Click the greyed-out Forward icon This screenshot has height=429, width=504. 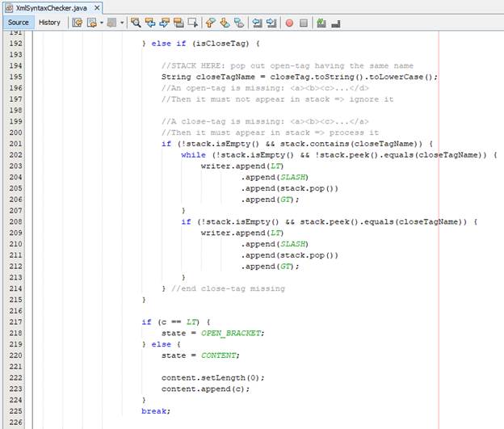111,23
